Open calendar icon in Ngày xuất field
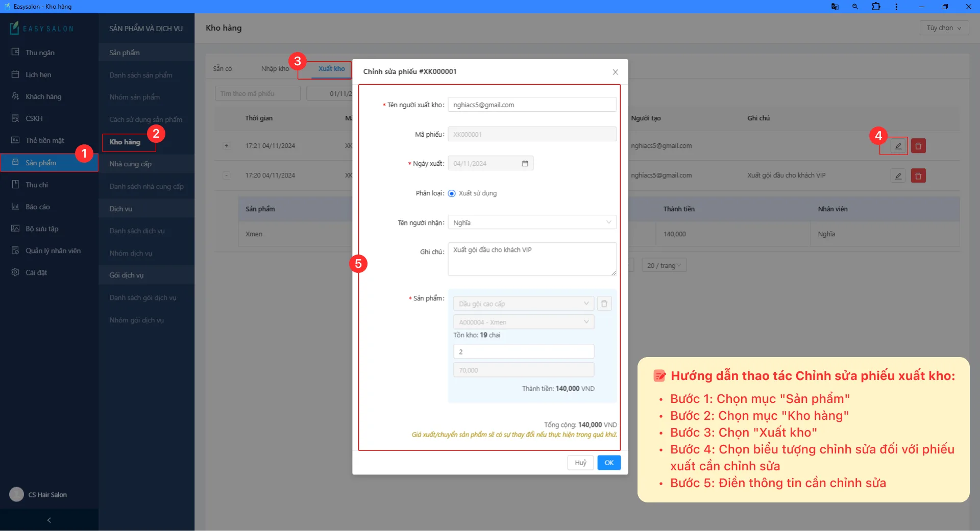The height and width of the screenshot is (531, 980). 525,163
